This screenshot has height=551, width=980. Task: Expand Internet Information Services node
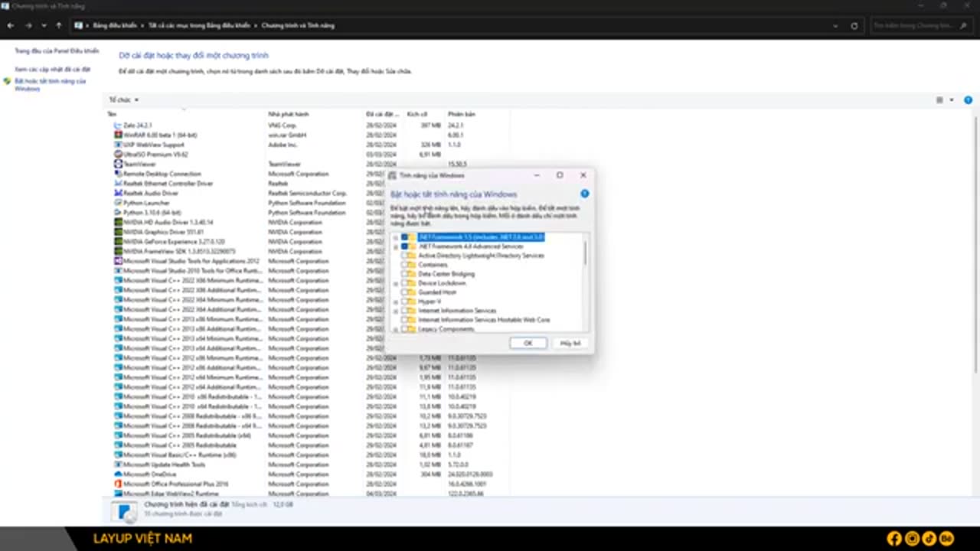pos(396,311)
